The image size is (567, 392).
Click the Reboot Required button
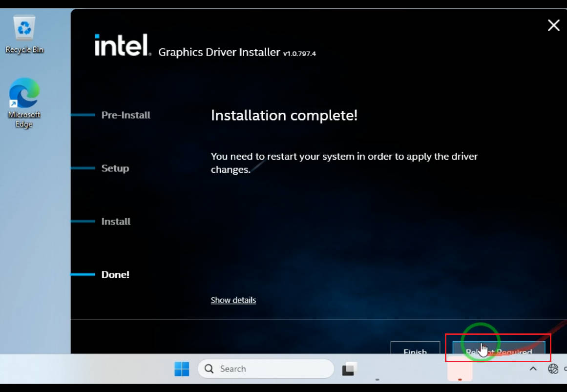pyautogui.click(x=499, y=349)
